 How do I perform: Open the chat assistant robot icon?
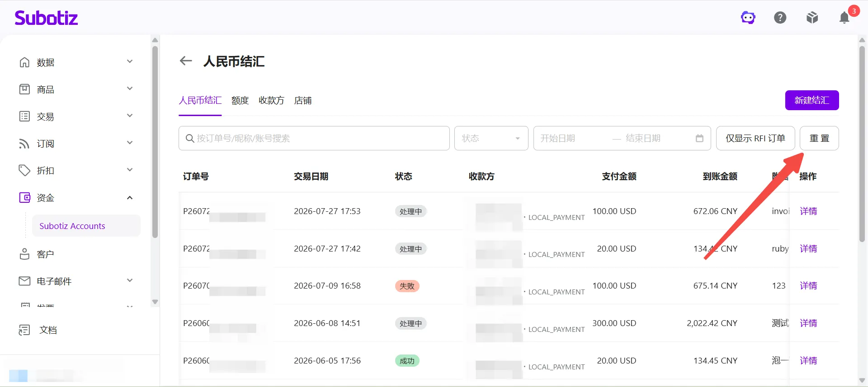coord(748,18)
